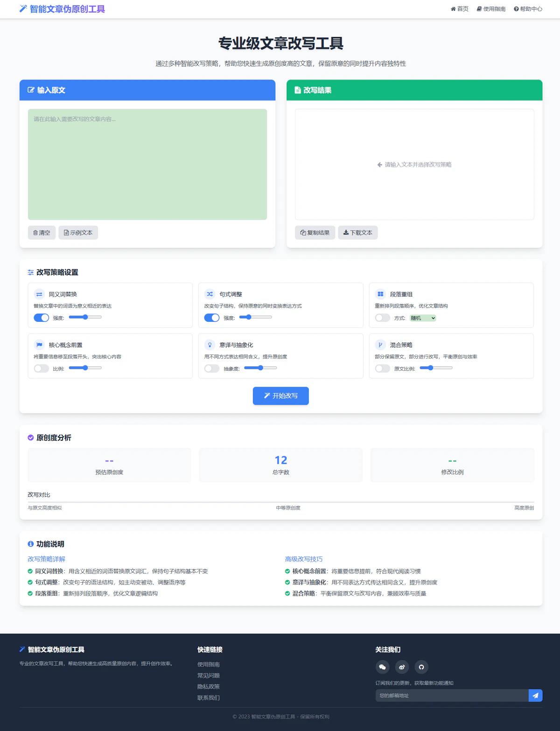Turn off the 句式调整 toggle
The image size is (560, 731).
click(x=212, y=318)
